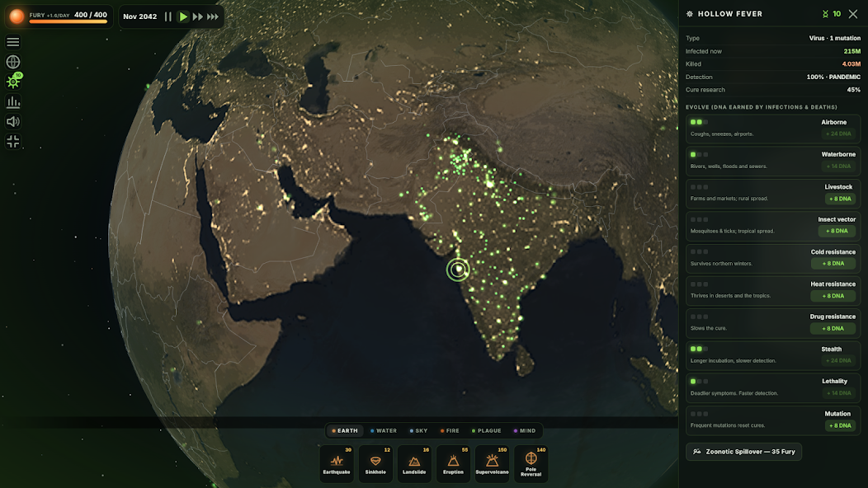
Task: Open the statistics bar chart icon
Action: tap(12, 102)
